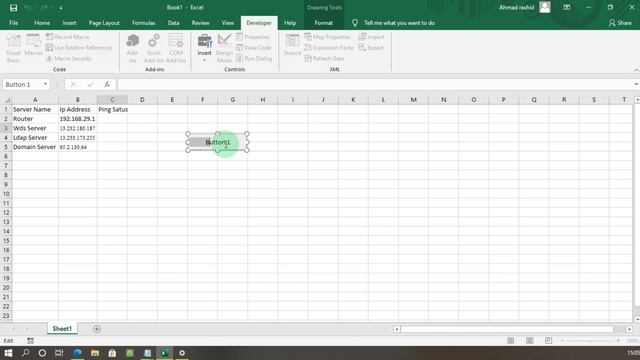Screen dimensions: 640x360
Task: Open Excel Add-ins
Action: (154, 49)
